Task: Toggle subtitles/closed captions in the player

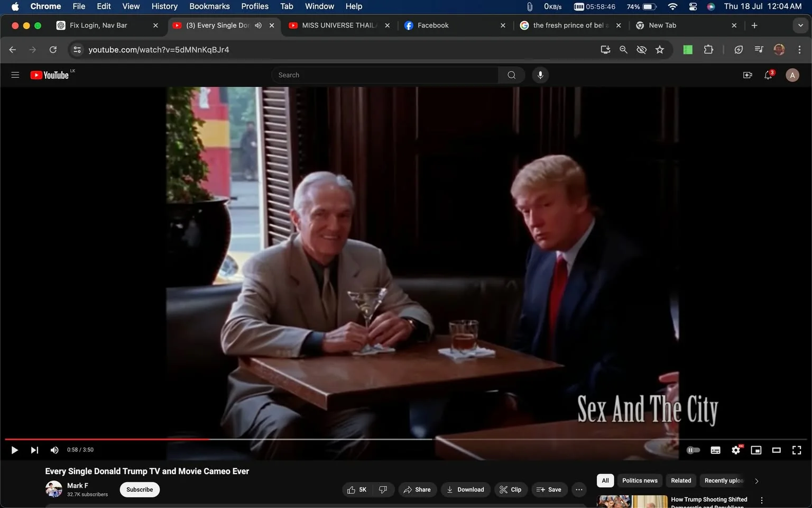Action: 715,450
